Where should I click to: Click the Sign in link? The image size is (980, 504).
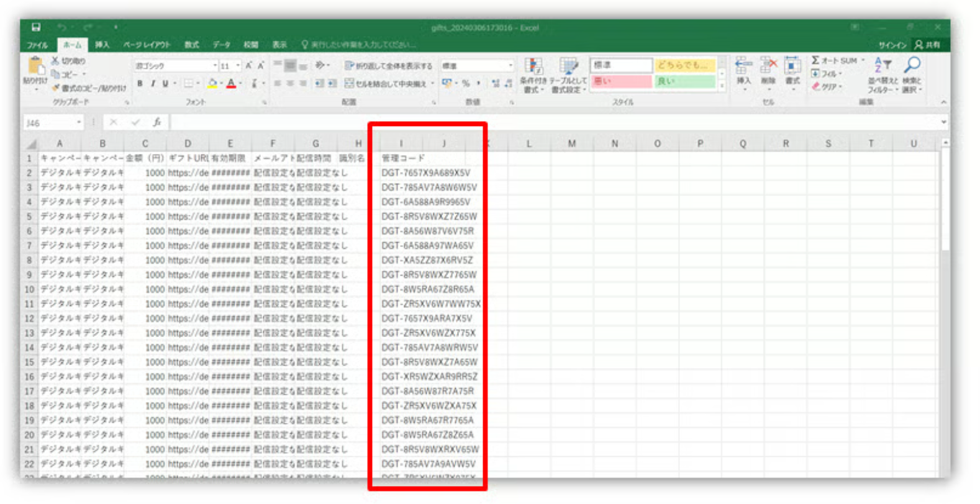892,45
